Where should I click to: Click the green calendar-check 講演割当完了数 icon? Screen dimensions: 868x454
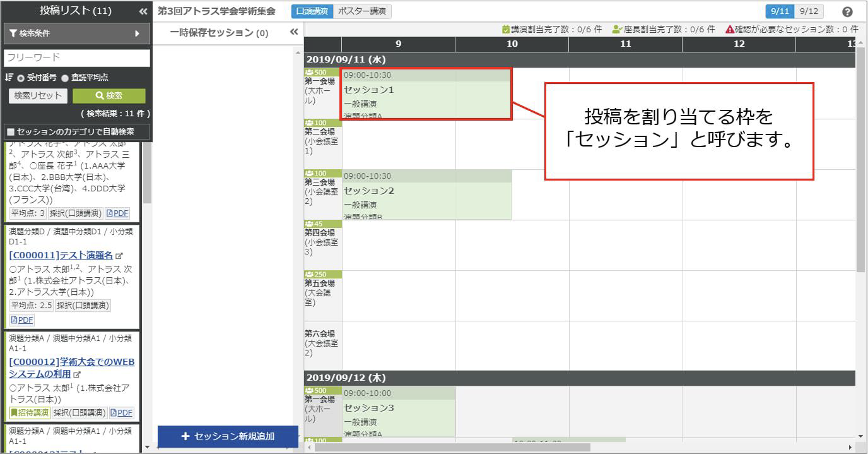point(506,29)
